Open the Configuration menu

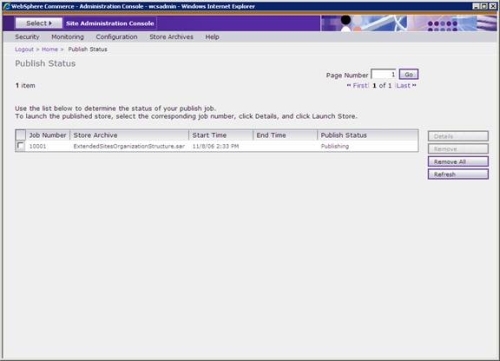[116, 37]
